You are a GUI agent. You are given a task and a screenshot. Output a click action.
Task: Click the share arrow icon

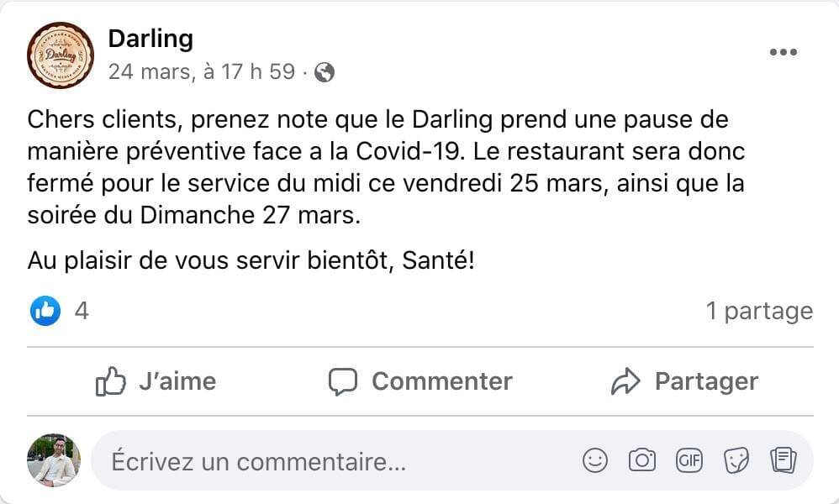point(625,382)
